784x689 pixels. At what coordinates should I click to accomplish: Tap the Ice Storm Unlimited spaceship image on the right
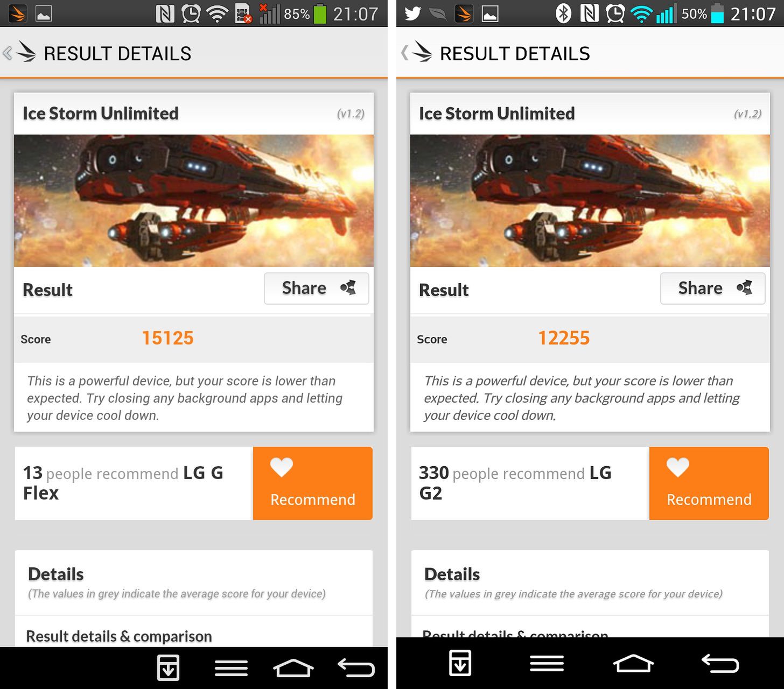(590, 201)
